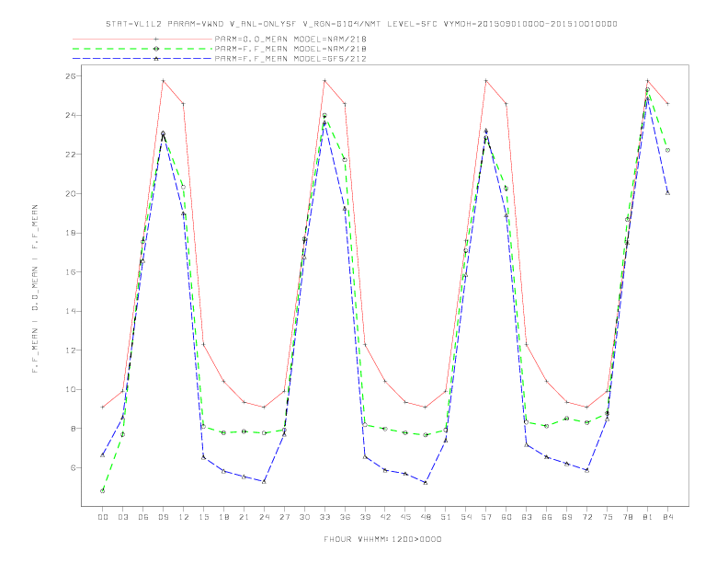Screen dimensions: 728x563
Task: Click x-axis tick label 75
Action: pyautogui.click(x=608, y=517)
